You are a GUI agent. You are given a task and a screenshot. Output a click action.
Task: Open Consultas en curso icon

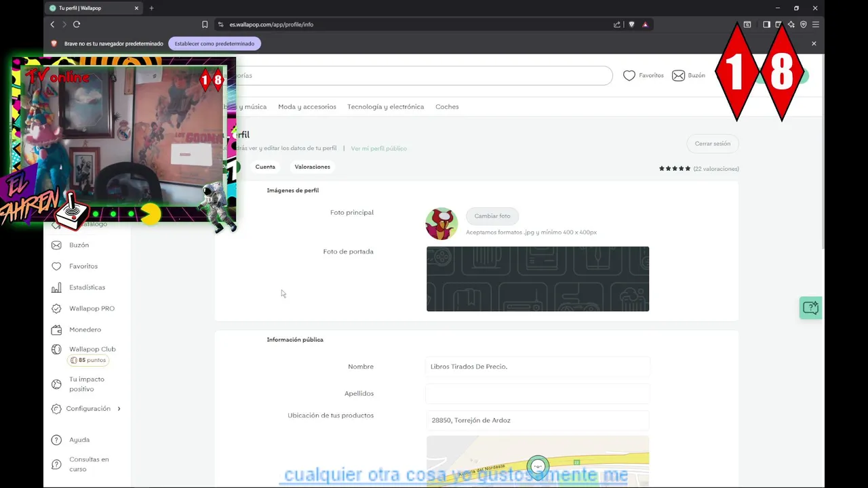pyautogui.click(x=56, y=464)
